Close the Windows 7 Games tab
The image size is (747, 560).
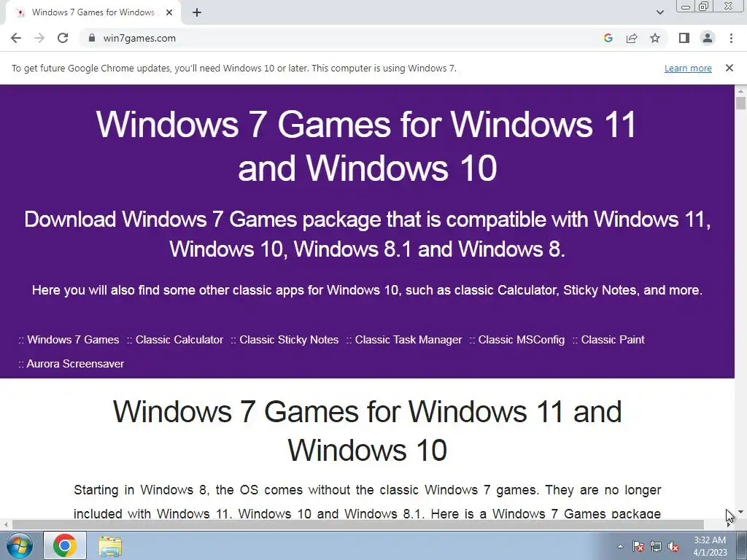169,12
